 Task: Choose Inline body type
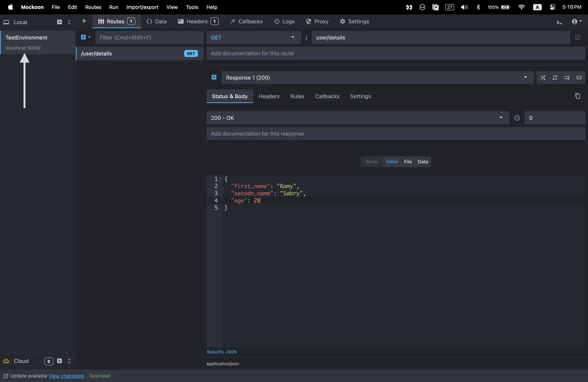click(x=392, y=162)
